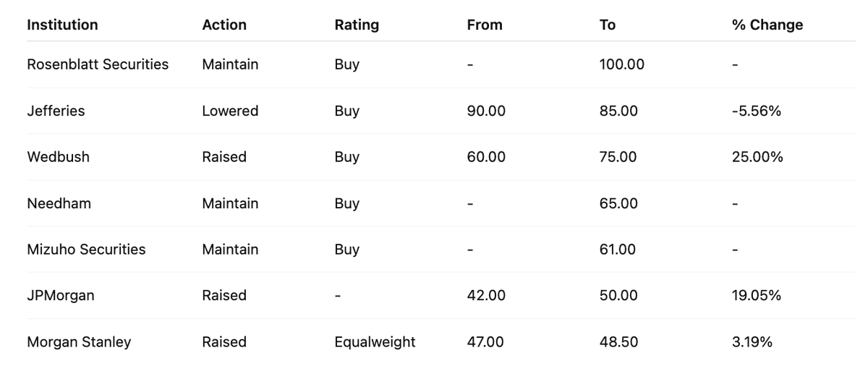Click the -5.56% change value
This screenshot has width=868, height=387.
[x=756, y=111]
